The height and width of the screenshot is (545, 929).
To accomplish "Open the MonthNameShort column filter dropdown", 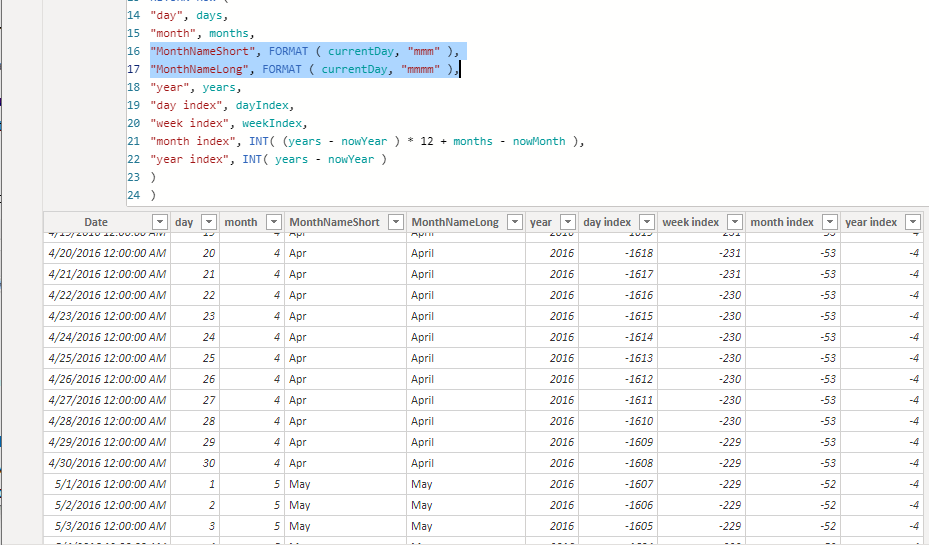I will [395, 222].
